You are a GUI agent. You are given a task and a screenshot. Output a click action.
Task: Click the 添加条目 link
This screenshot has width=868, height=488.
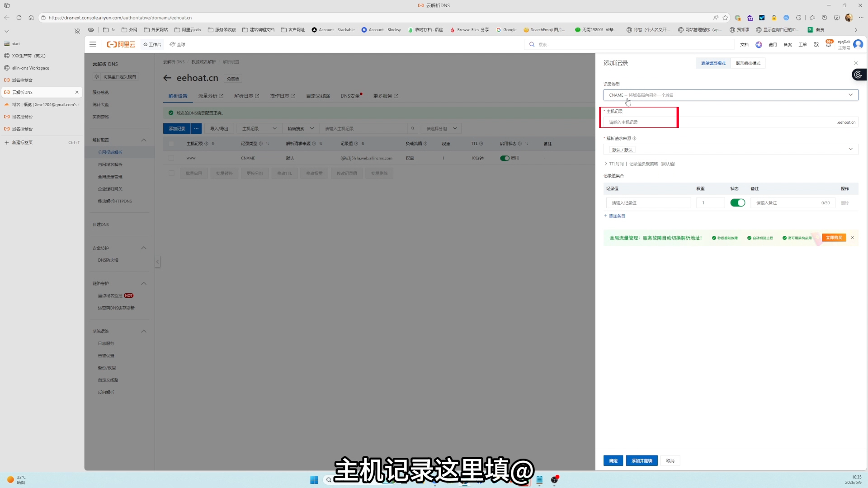(614, 216)
